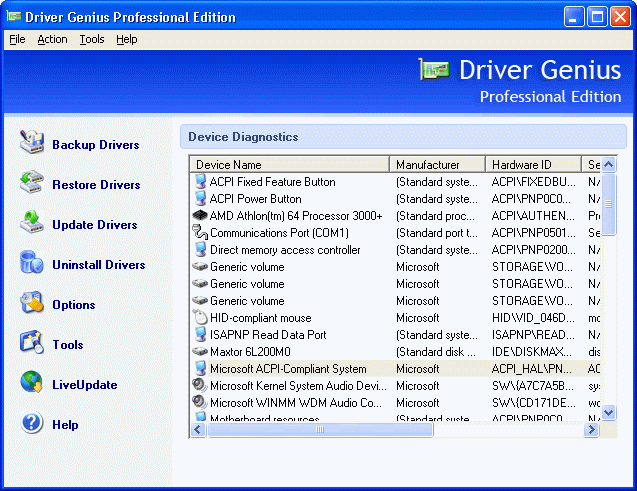Sort by the Hardware ID column header
Screen dimensions: 637x491
533,164
